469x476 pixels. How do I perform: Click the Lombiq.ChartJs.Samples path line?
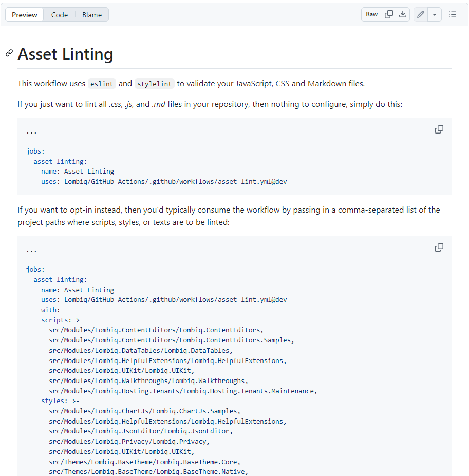144,411
